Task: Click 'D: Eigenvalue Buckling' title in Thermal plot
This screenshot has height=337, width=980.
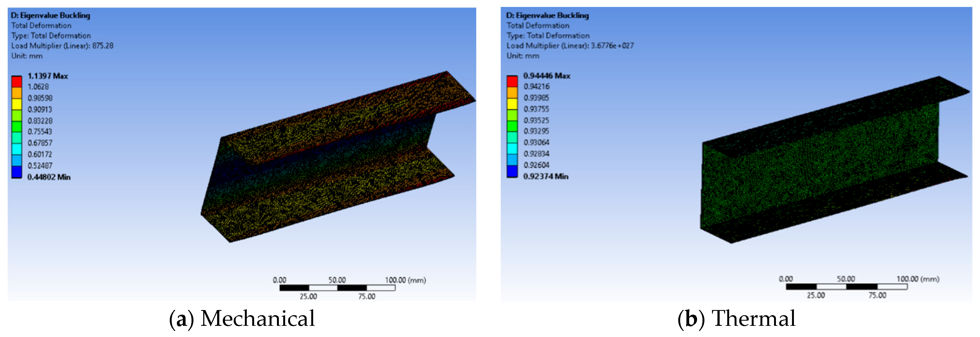Action: click(x=547, y=16)
